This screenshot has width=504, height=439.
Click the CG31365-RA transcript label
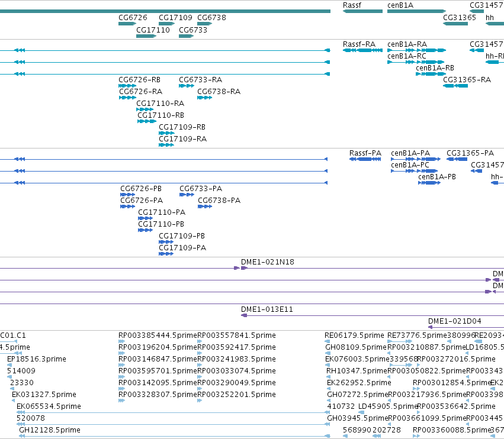467,80
